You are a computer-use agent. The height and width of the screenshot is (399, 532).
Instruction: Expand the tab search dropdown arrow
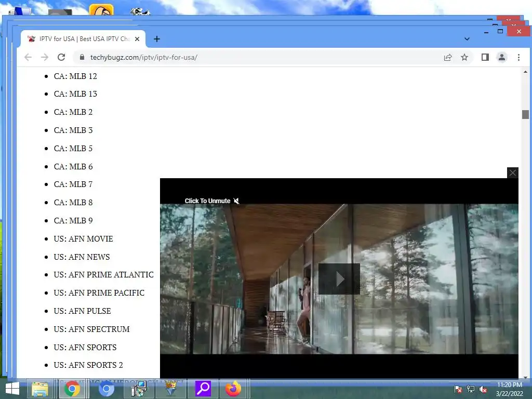[x=467, y=39]
